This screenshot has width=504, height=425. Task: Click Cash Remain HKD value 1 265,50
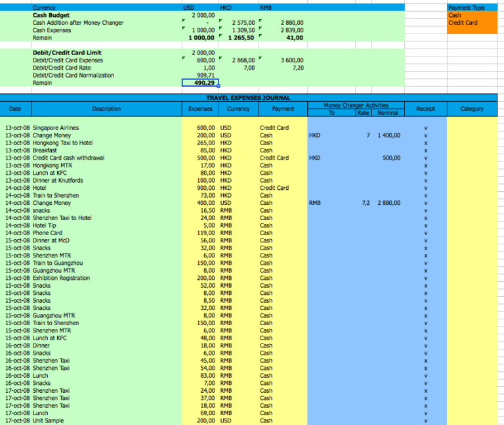241,37
